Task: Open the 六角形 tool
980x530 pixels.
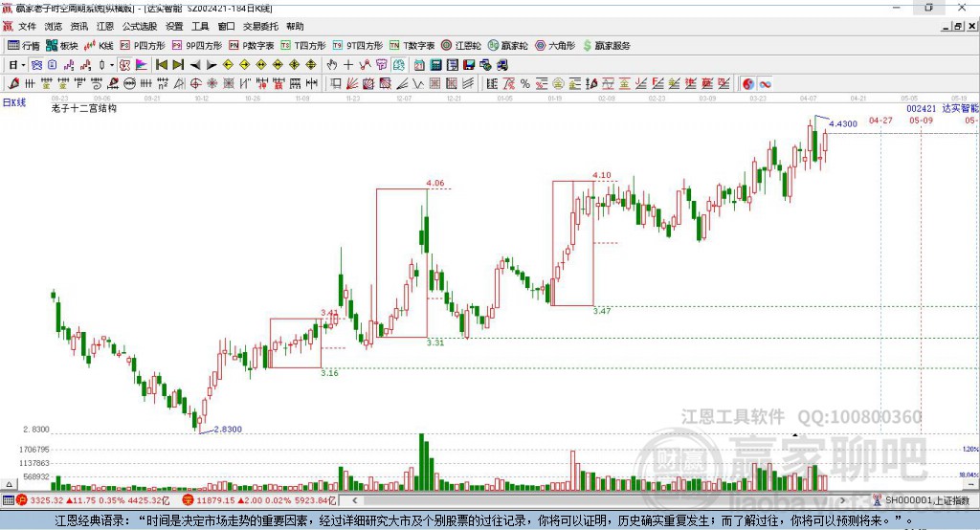Action: point(554,45)
